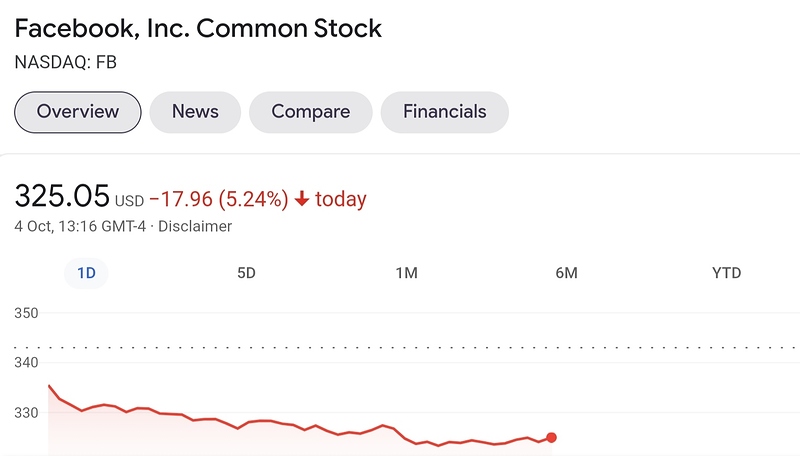The width and height of the screenshot is (800, 456).
Task: Open the Overview tab
Action: [78, 112]
